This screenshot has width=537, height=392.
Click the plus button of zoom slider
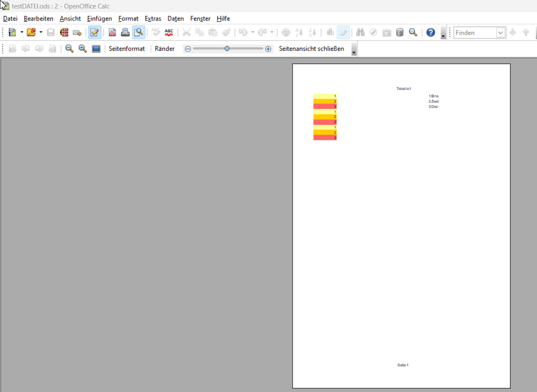click(268, 49)
